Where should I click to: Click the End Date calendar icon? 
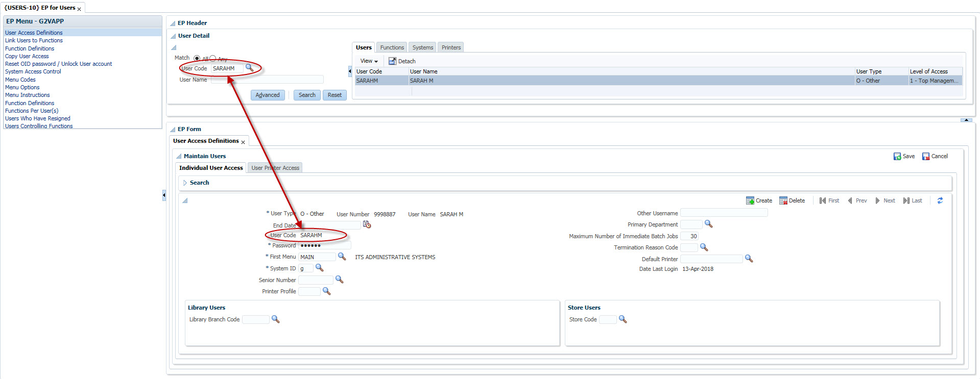point(367,224)
